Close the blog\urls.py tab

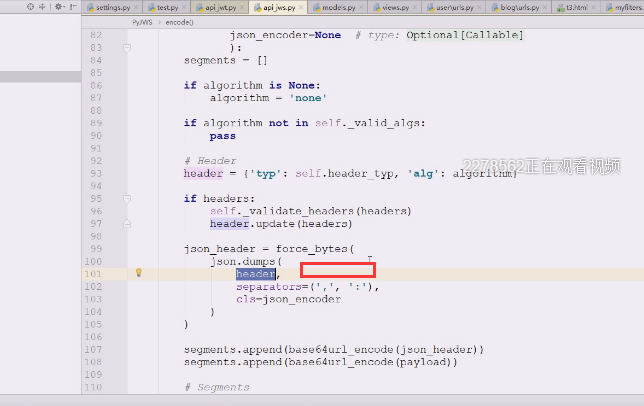545,7
